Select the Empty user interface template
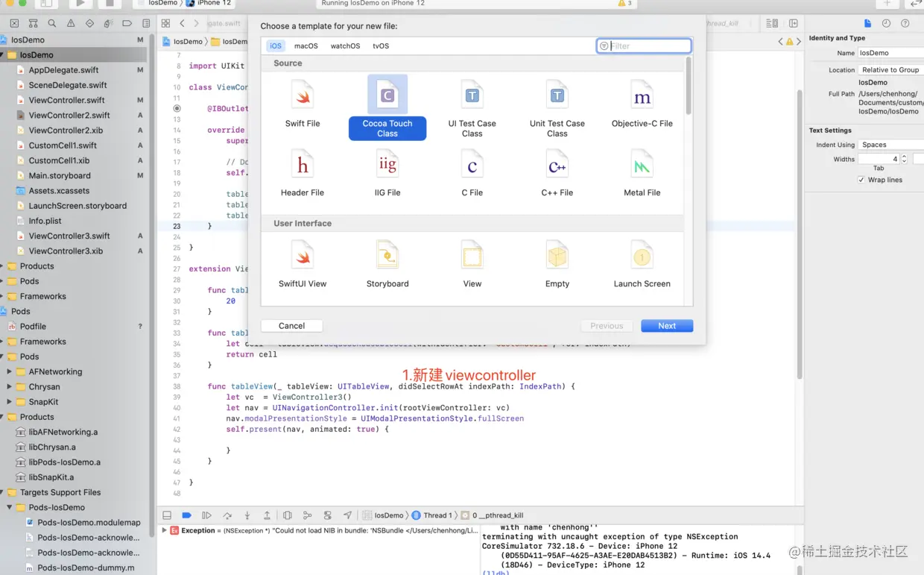 point(557,265)
